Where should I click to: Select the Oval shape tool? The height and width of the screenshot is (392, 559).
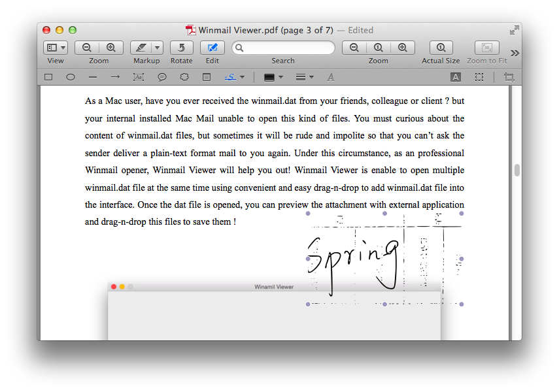(x=71, y=77)
